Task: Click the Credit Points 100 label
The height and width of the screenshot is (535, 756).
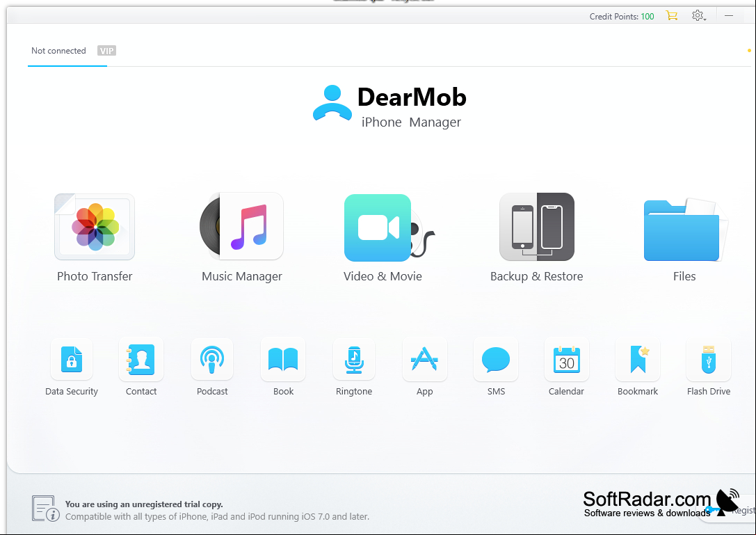Action: tap(622, 17)
